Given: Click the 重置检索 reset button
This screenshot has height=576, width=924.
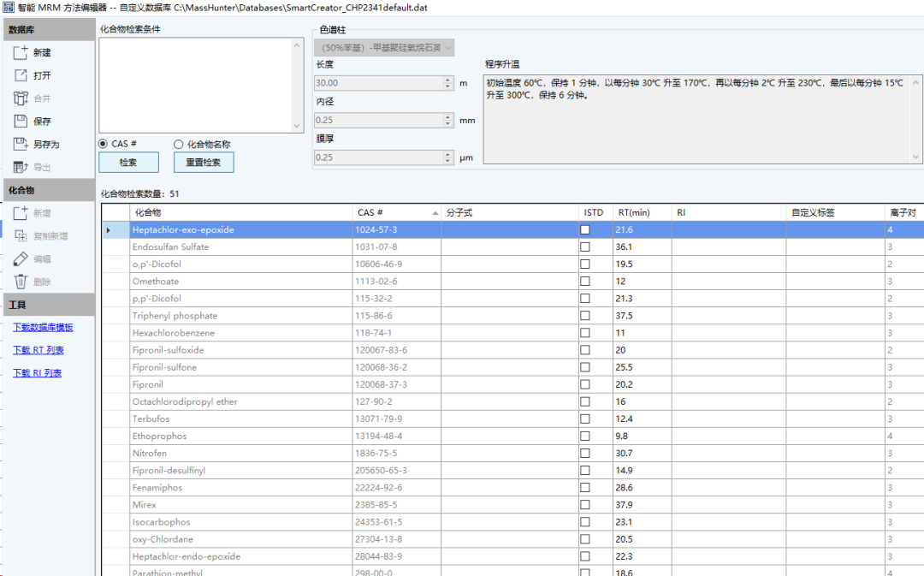Looking at the screenshot, I should tap(204, 162).
